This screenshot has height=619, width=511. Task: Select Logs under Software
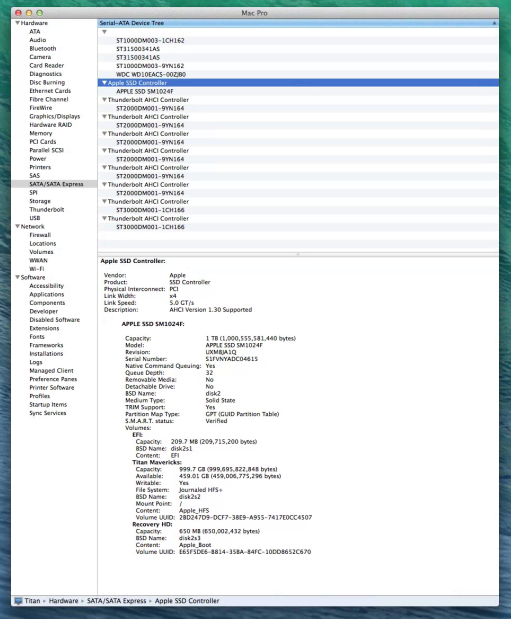click(36, 362)
